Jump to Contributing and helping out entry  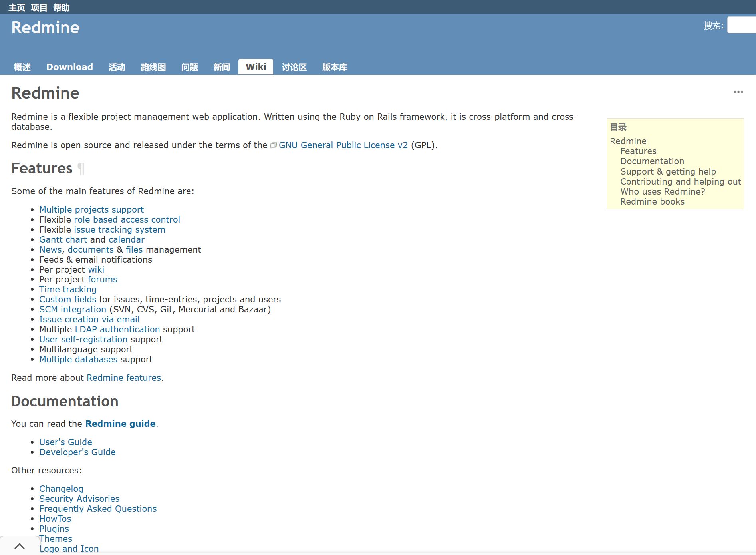[681, 181]
